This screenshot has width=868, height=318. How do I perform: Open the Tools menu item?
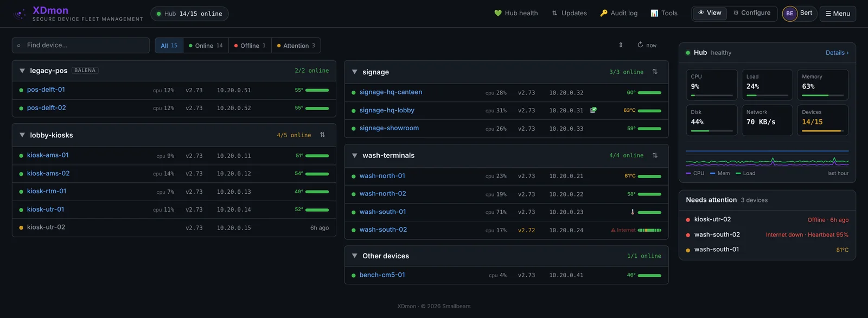coord(663,13)
